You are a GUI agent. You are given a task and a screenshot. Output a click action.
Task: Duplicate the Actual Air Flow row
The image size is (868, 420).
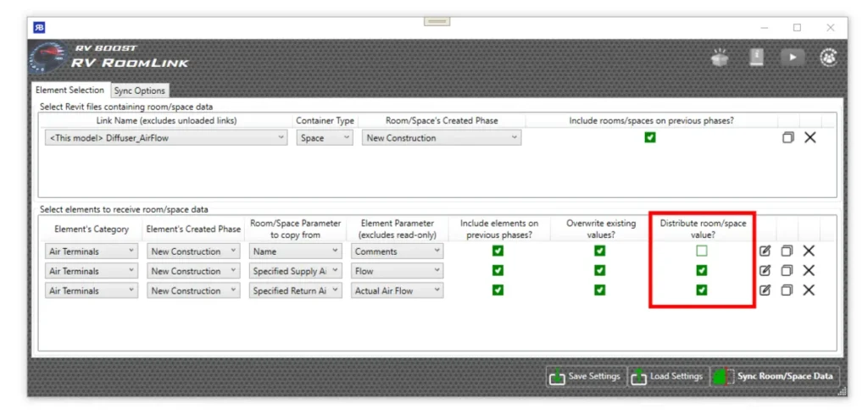point(787,290)
